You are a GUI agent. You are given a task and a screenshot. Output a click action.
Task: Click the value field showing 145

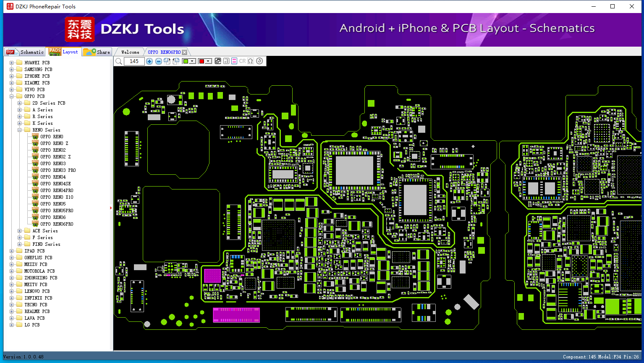(x=134, y=61)
